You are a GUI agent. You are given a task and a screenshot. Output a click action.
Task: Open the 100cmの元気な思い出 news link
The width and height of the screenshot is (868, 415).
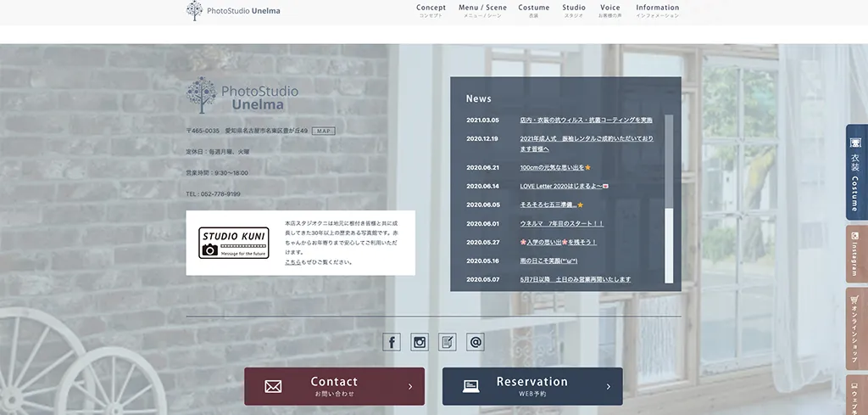(x=554, y=167)
